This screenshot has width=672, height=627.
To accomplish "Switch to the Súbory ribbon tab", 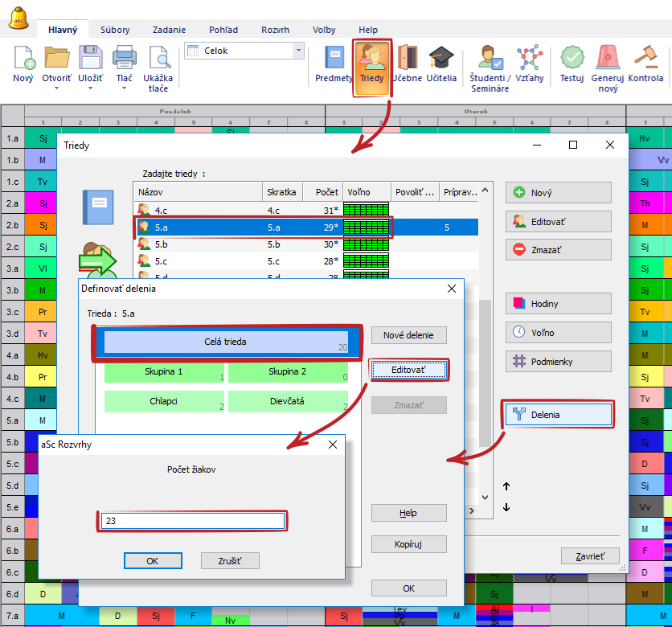I will click(115, 30).
